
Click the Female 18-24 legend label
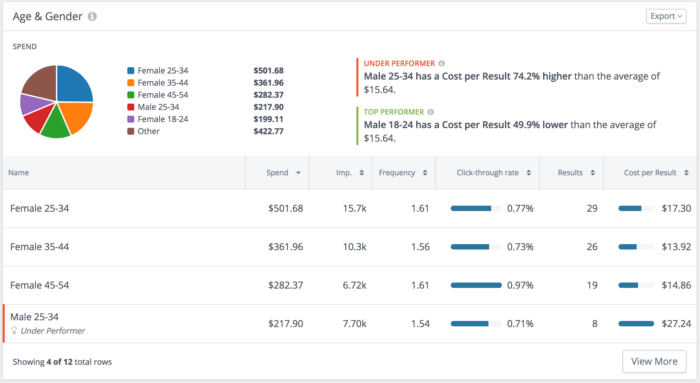[162, 119]
